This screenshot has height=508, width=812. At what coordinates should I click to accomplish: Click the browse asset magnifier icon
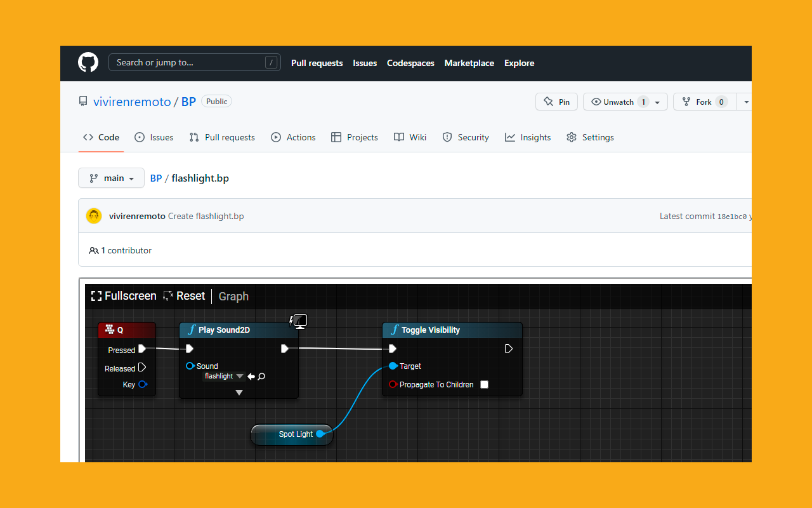pos(261,377)
